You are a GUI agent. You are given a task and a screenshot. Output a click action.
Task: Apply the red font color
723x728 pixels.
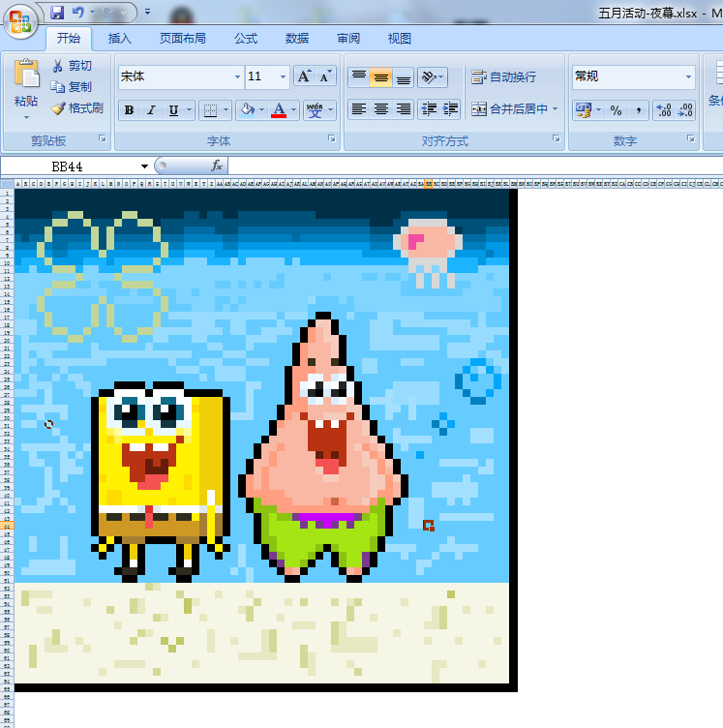click(279, 110)
